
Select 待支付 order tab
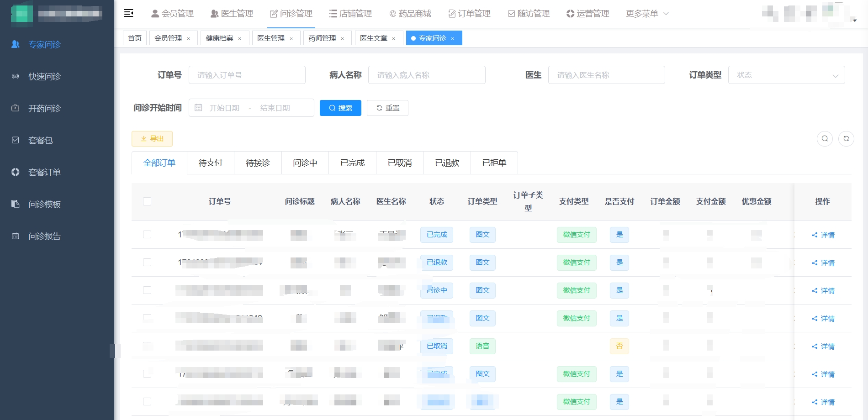click(x=211, y=163)
